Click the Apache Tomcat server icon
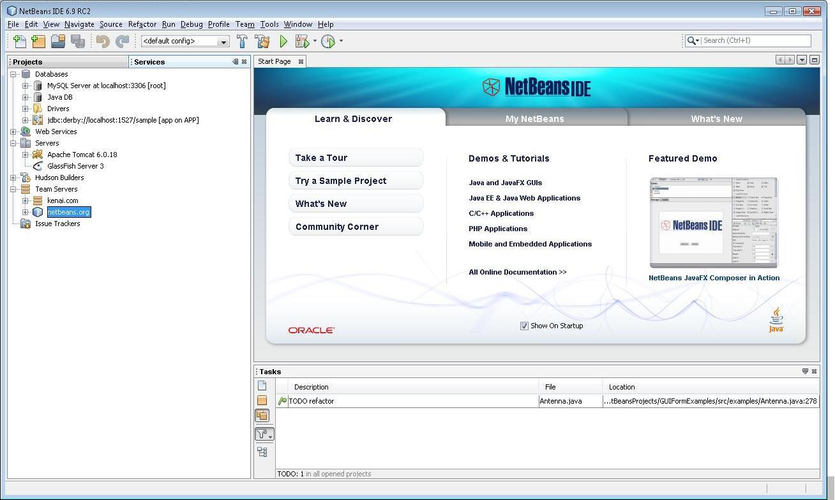Screen dimensions: 835x500 pos(37,154)
